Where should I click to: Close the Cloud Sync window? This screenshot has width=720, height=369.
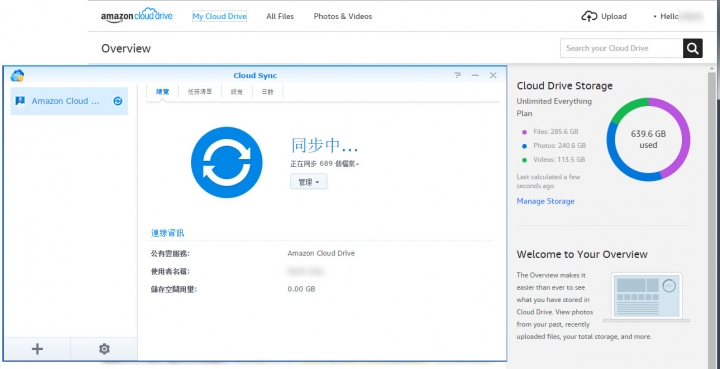493,75
